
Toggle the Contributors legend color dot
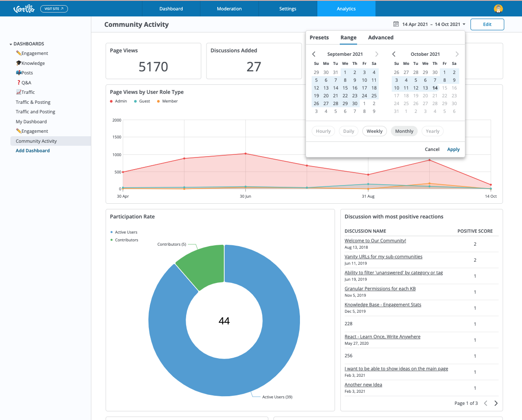[112, 240]
